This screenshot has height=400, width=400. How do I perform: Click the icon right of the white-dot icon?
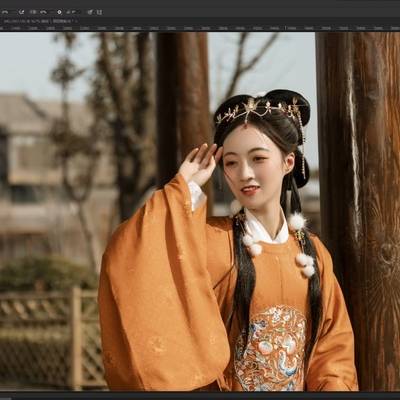(x=71, y=12)
